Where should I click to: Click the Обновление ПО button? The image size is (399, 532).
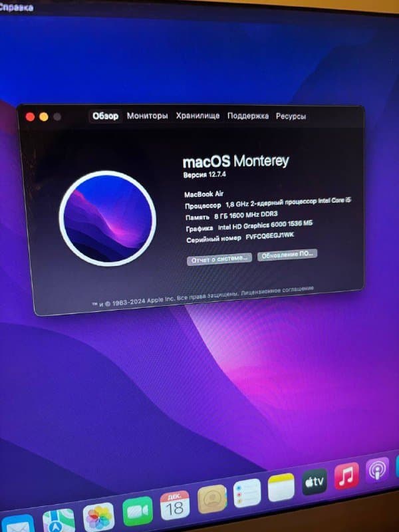287,255
